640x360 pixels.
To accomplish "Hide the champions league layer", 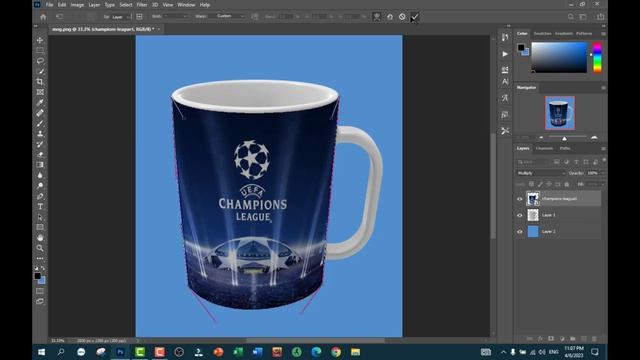I will click(x=520, y=199).
